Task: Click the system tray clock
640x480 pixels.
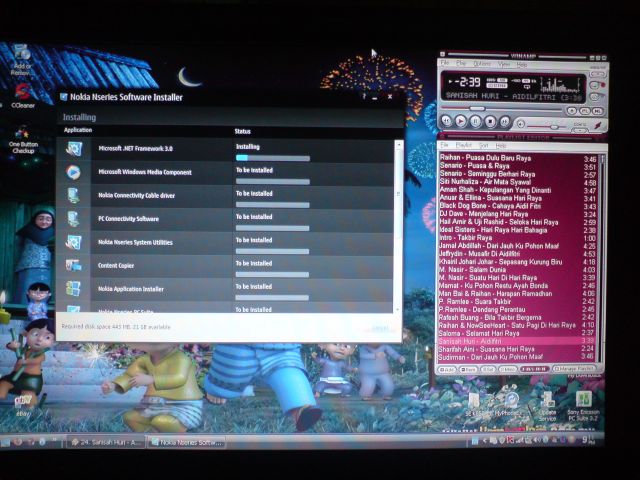Action: pyautogui.click(x=588, y=440)
